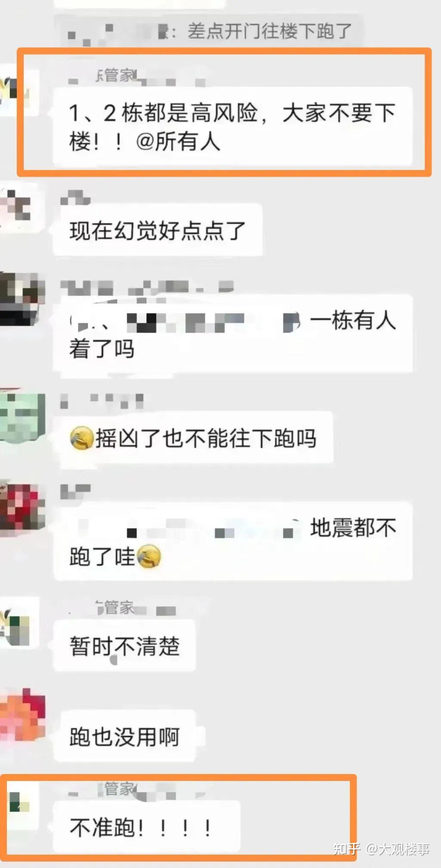Tap the '摇凶了也不能往下跑吗' message
The image size is (441, 868).
[x=193, y=438]
